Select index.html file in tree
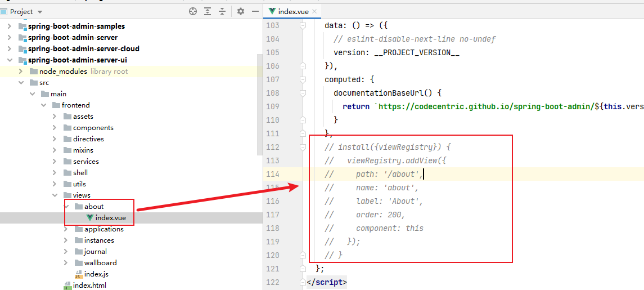The height and width of the screenshot is (290, 644). tap(89, 285)
